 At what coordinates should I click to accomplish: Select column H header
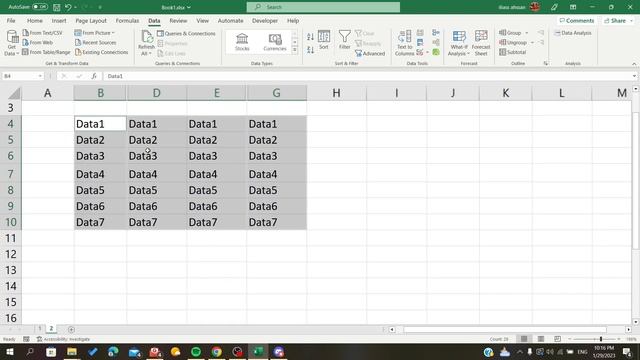click(336, 93)
